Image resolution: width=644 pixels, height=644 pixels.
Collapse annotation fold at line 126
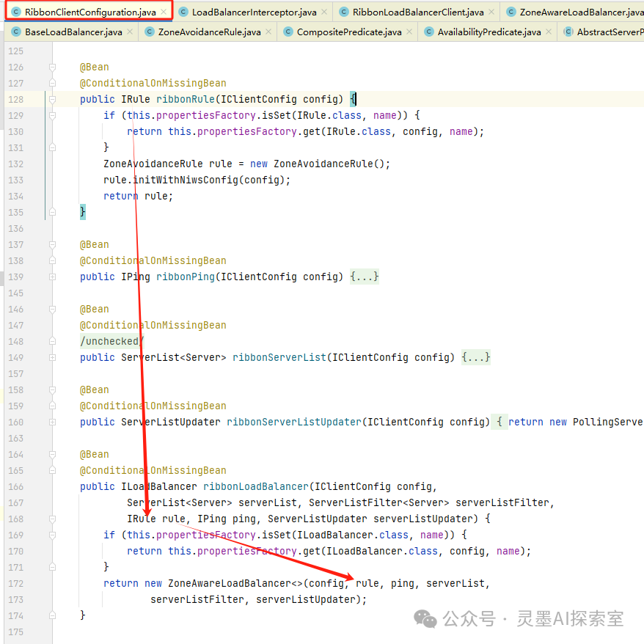[x=52, y=67]
